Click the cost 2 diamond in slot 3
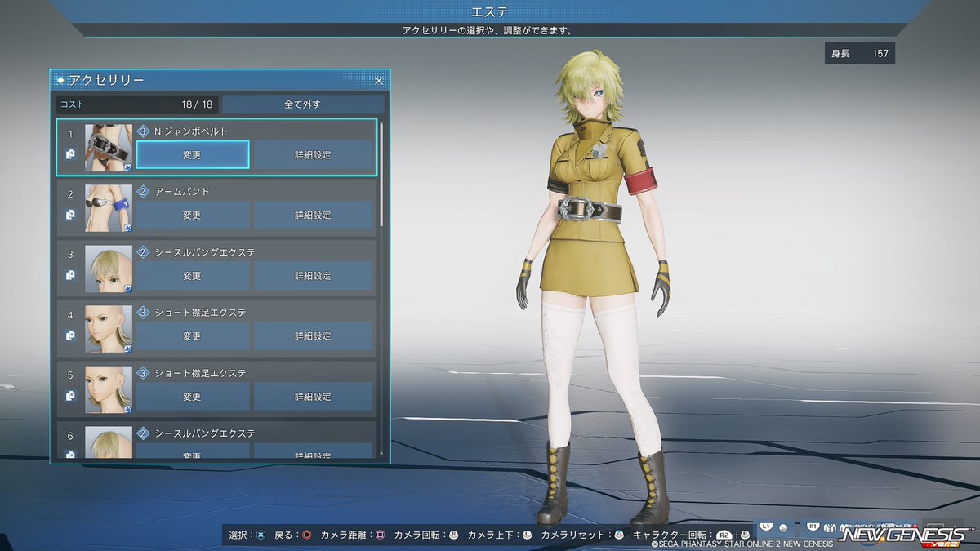The height and width of the screenshot is (551, 980). 143,252
